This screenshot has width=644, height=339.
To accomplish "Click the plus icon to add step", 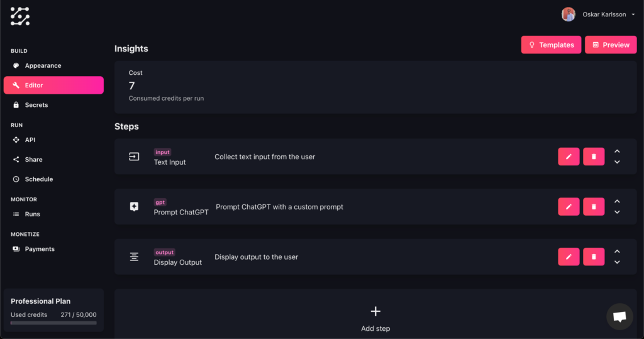I will click(x=375, y=311).
